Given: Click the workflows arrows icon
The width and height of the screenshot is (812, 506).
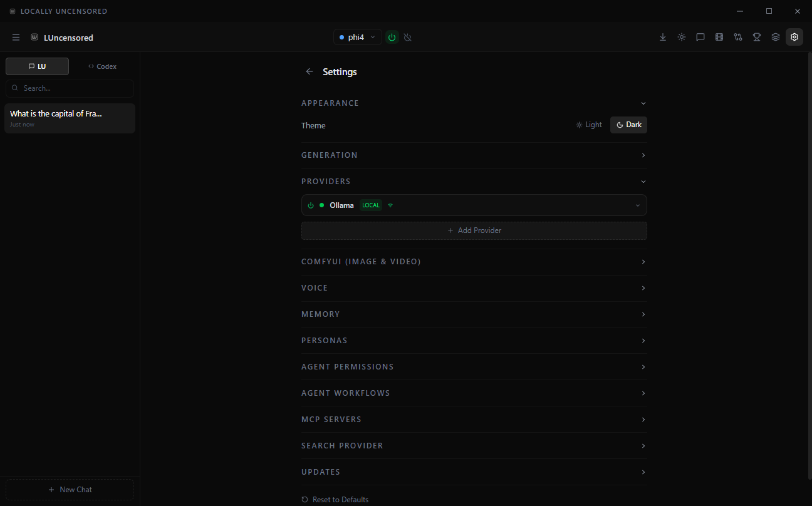Looking at the screenshot, I should [x=738, y=37].
